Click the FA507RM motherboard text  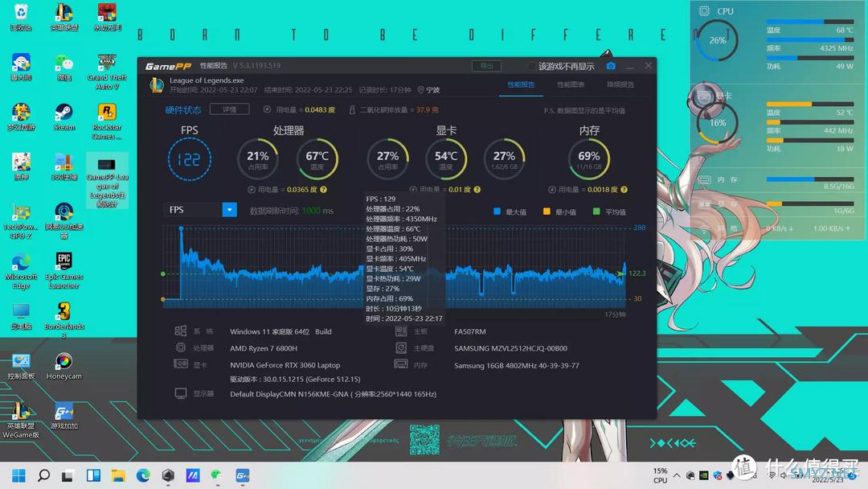click(x=470, y=331)
